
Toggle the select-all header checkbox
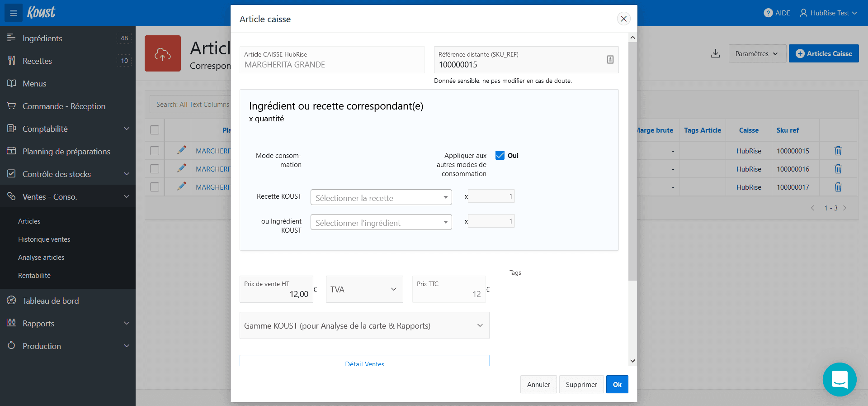point(155,130)
